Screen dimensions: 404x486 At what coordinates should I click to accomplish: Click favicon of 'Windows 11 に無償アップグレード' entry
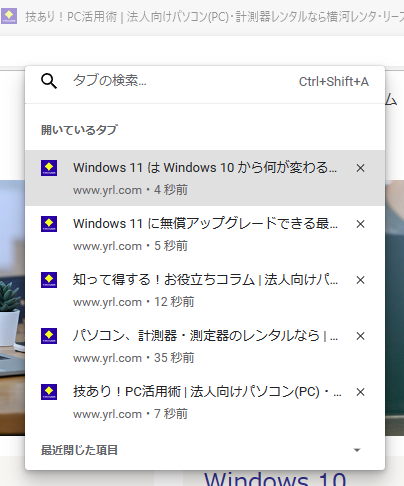tap(49, 224)
